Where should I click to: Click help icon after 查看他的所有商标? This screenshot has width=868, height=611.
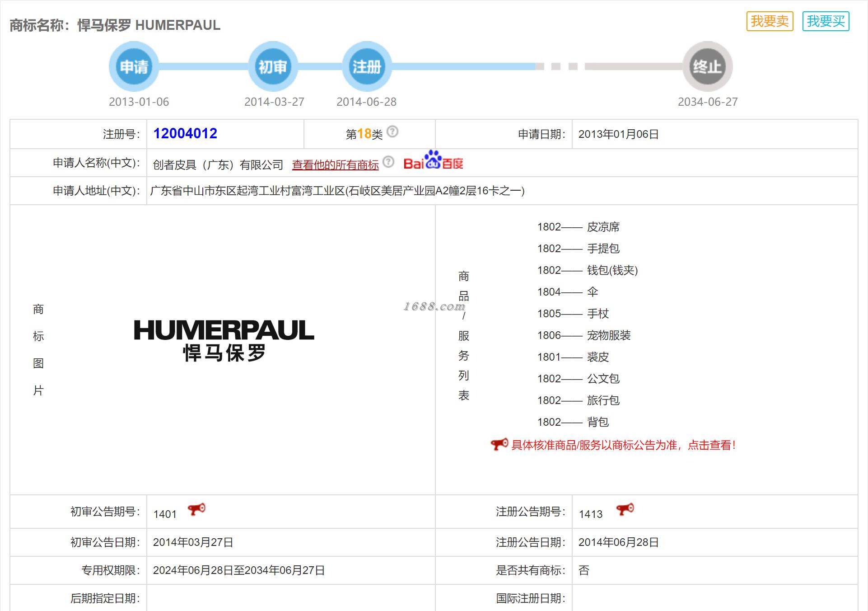tap(388, 162)
